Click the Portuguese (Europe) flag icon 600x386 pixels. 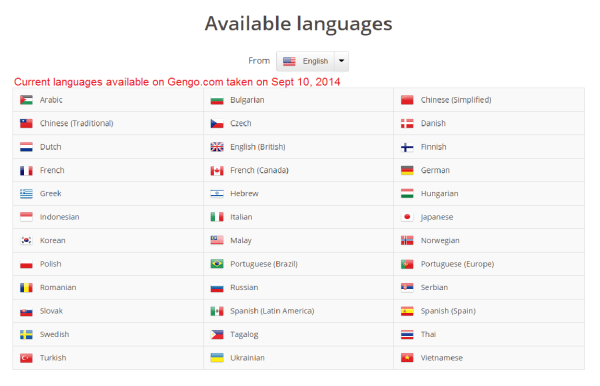tap(407, 264)
